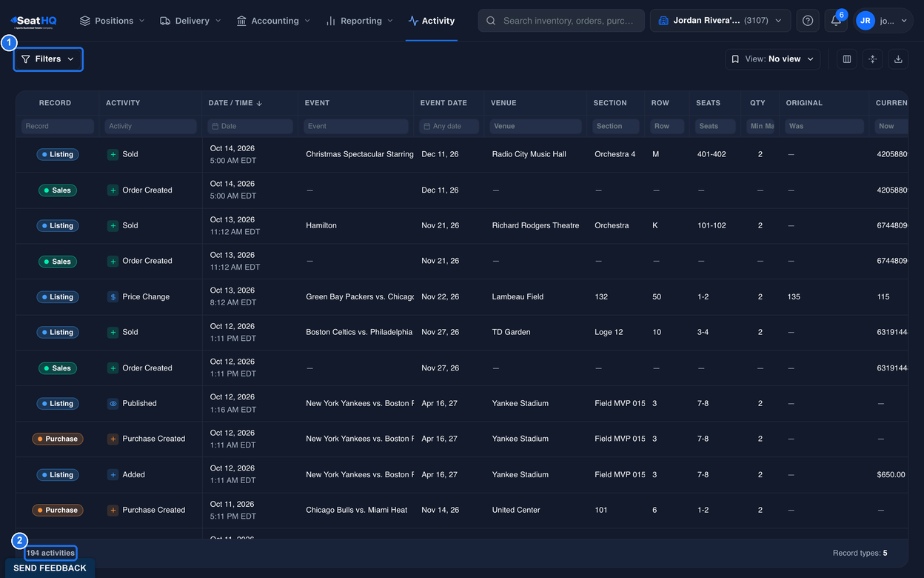Viewport: 924px width, 578px height.
Task: Click the SEND FEEDBACK button
Action: tap(50, 568)
